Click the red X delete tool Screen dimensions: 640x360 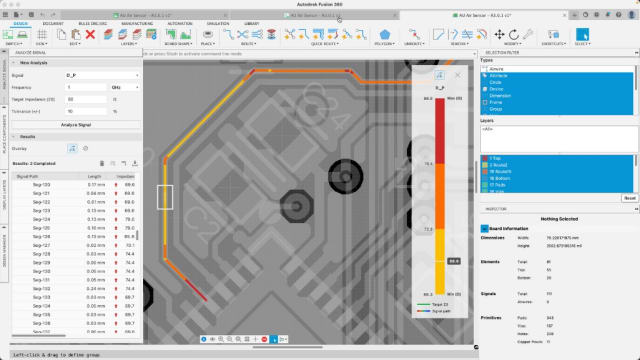pos(91,35)
